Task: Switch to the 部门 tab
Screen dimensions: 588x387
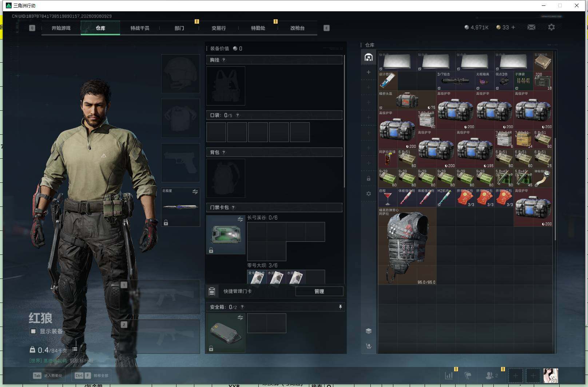Action: click(x=179, y=28)
